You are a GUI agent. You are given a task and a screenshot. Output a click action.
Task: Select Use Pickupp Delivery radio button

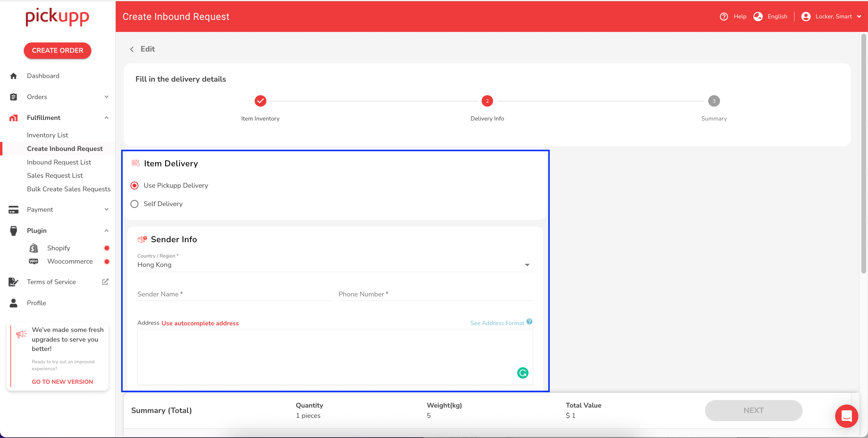[134, 186]
